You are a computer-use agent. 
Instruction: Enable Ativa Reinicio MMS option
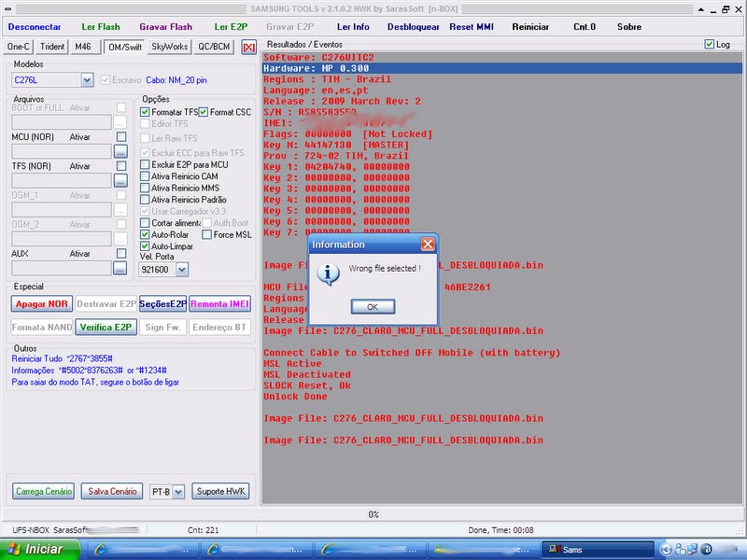coord(145,189)
